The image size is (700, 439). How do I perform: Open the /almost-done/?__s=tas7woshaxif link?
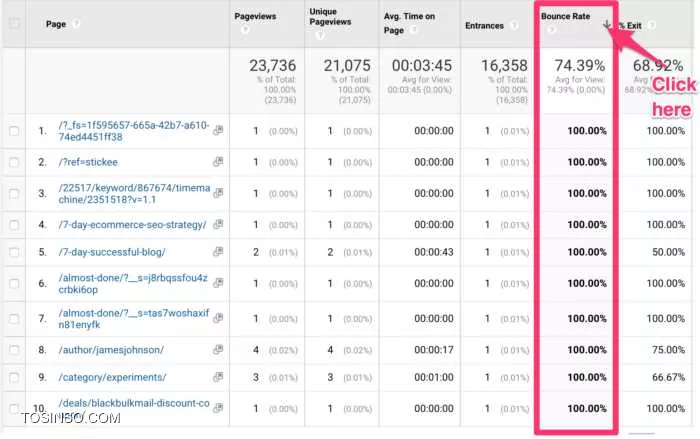click(x=133, y=318)
